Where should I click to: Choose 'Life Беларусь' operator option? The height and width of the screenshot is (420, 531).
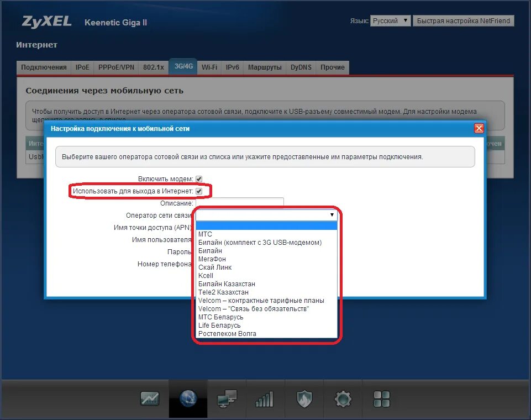(266, 326)
